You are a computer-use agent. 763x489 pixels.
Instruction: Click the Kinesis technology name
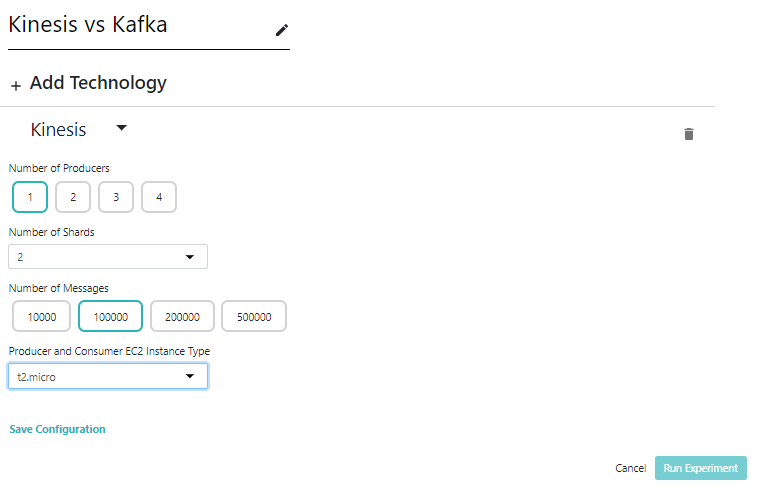click(x=59, y=130)
